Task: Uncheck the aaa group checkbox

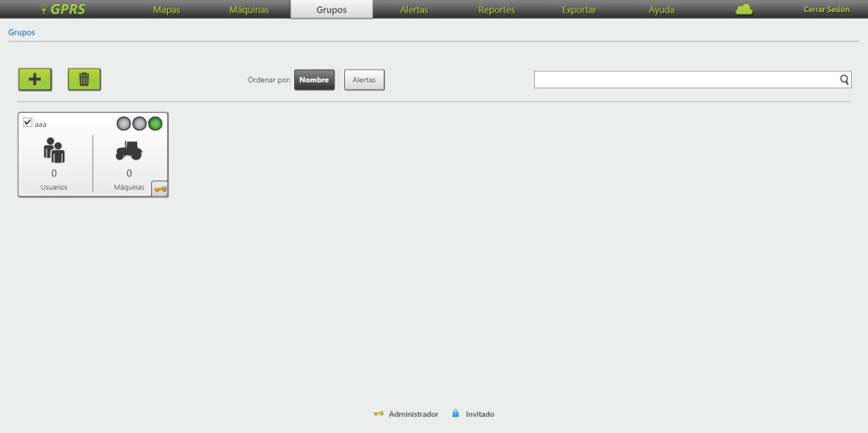Action: click(28, 123)
